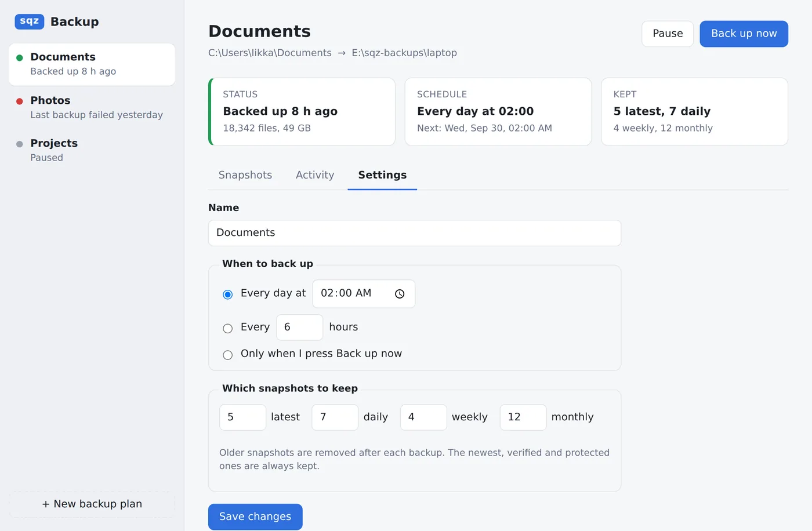Viewport: 812px width, 531px height.
Task: Select the Photos backup plan
Action: point(92,107)
